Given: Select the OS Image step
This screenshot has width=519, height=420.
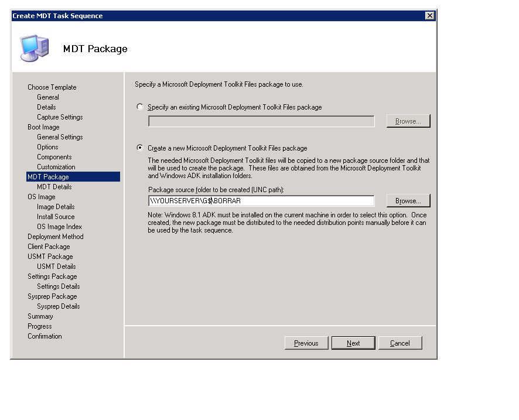Looking at the screenshot, I should pyautogui.click(x=41, y=197).
